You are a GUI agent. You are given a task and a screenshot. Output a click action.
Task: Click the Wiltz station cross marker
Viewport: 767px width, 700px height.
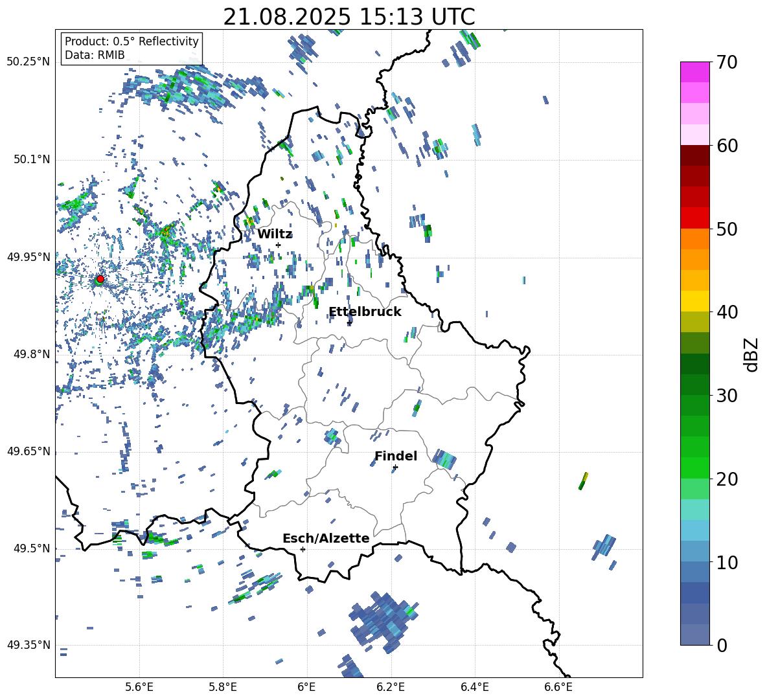pyautogui.click(x=279, y=245)
